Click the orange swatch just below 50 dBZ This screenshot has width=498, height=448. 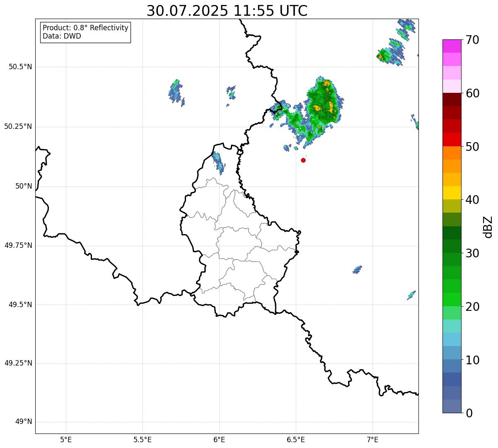(452, 153)
